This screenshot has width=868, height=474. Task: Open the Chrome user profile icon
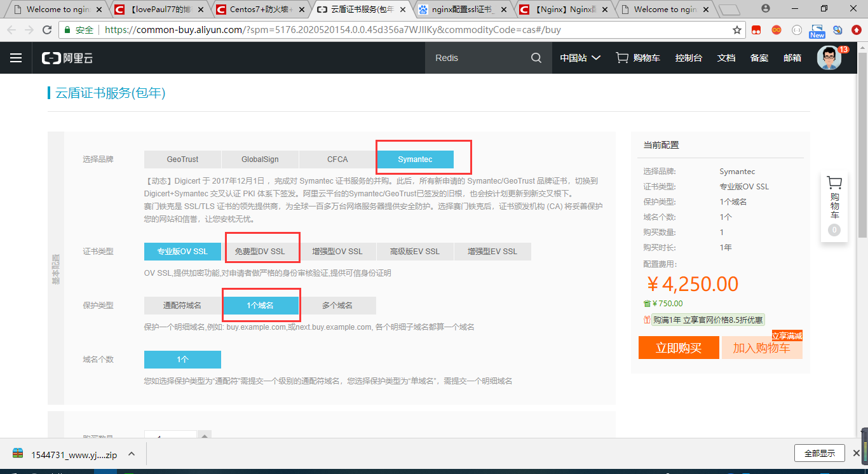pyautogui.click(x=765, y=8)
